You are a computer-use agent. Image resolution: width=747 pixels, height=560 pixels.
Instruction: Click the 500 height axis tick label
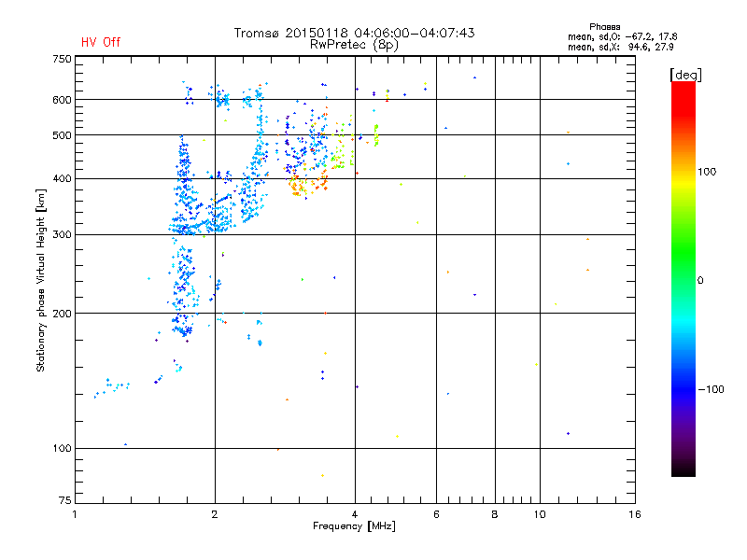(62, 135)
